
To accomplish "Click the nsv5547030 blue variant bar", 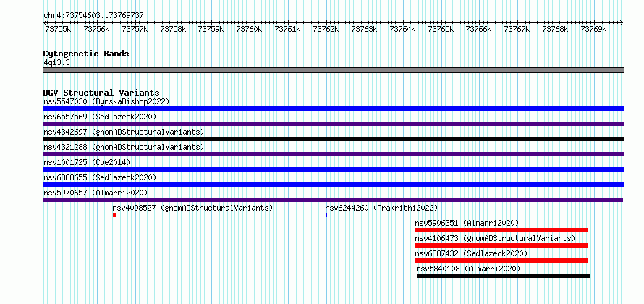I will tap(333, 109).
